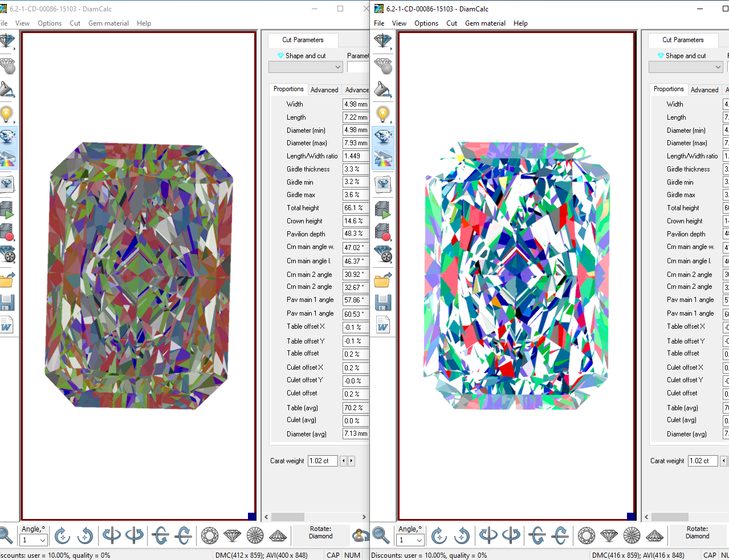The height and width of the screenshot is (560, 729).
Task: Open Cut menu in right window
Action: click(452, 23)
